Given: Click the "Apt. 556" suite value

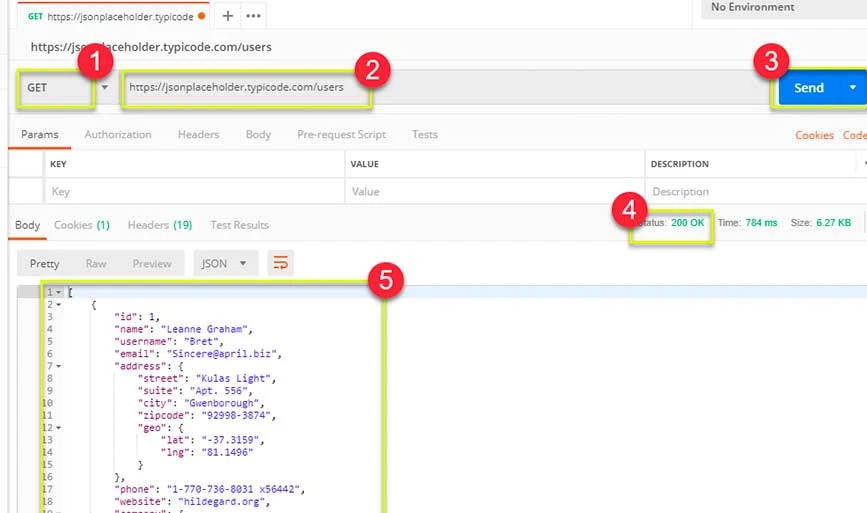Looking at the screenshot, I should [x=219, y=390].
